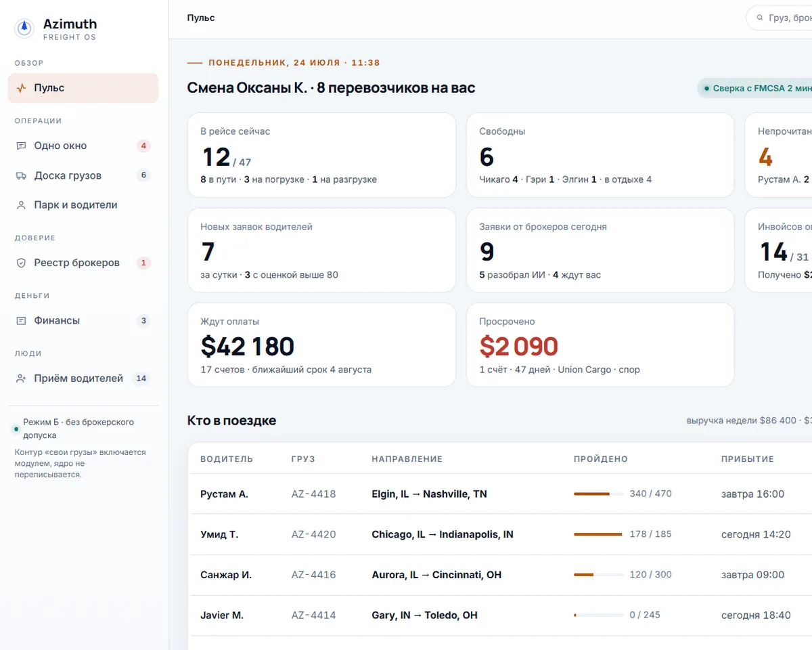Open the Пульс section in sidebar
Screen dimensions: 812x650
coord(83,88)
